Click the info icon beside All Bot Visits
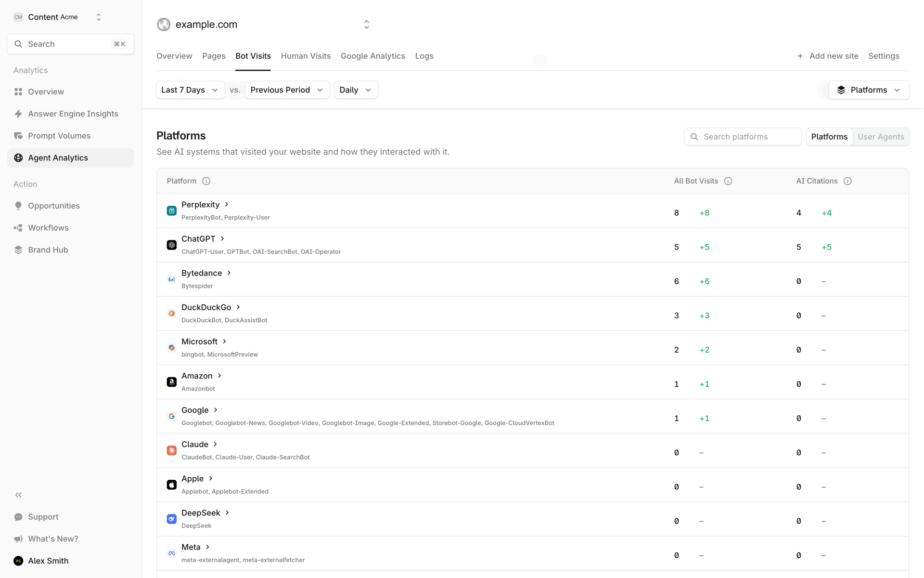The height and width of the screenshot is (578, 924). tap(728, 181)
